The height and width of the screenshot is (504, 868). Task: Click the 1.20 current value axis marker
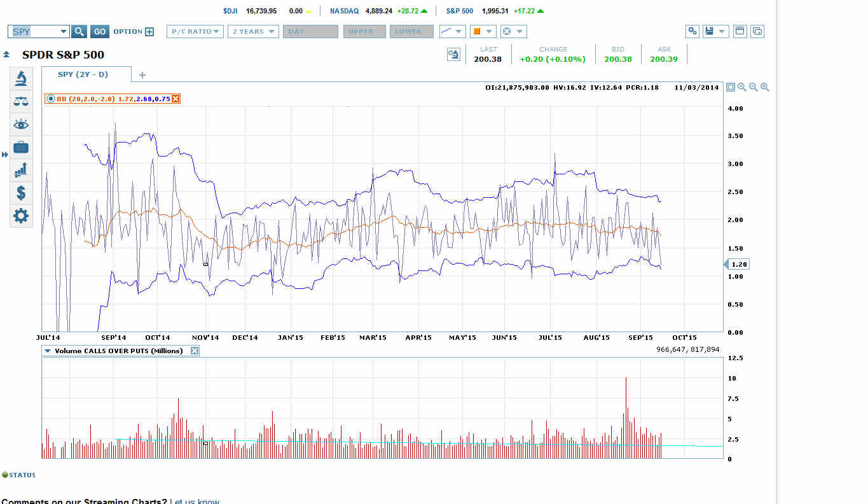click(x=736, y=264)
